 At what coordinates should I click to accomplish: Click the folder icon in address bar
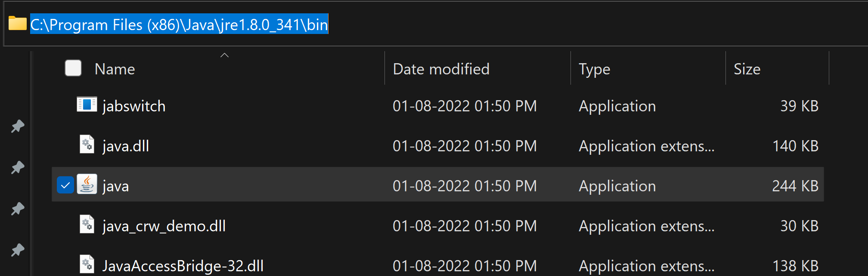18,24
